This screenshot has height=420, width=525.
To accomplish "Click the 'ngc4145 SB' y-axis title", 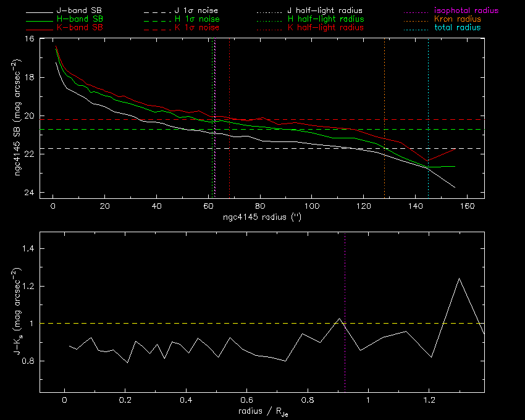I will 21,119.
